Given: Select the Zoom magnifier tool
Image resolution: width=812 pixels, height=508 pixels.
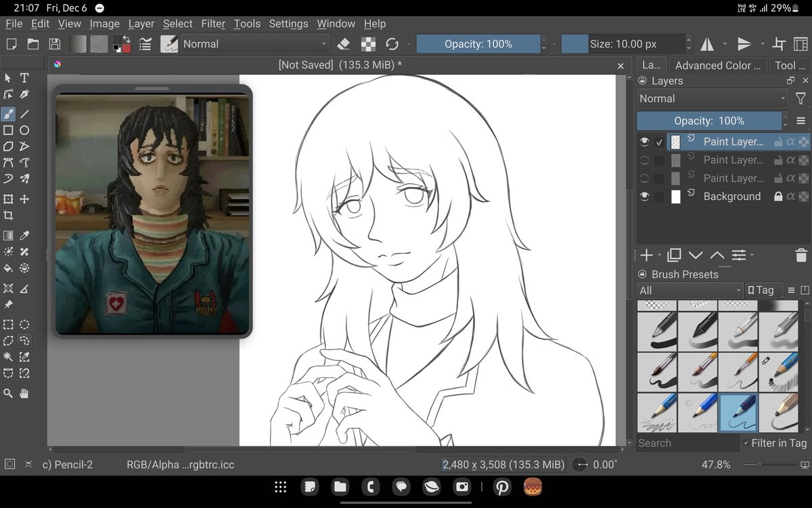Looking at the screenshot, I should click(x=8, y=394).
